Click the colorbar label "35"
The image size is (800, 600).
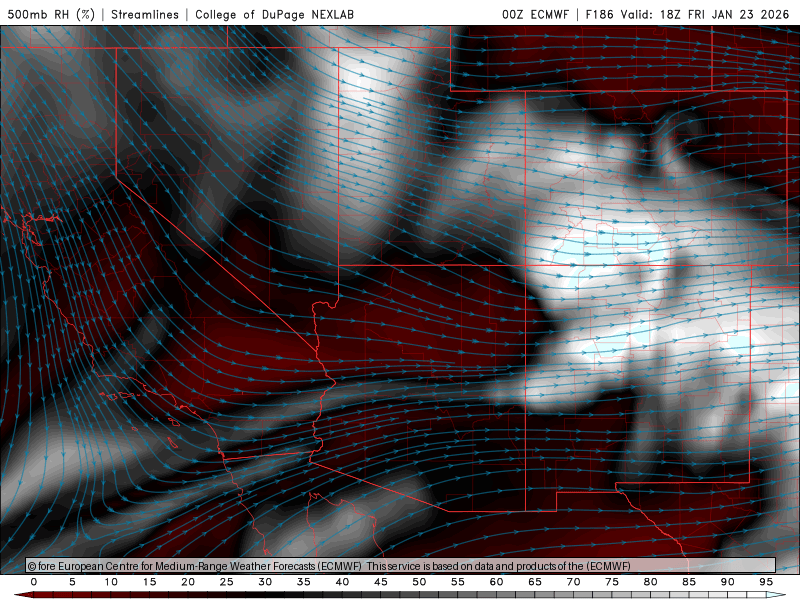(304, 582)
